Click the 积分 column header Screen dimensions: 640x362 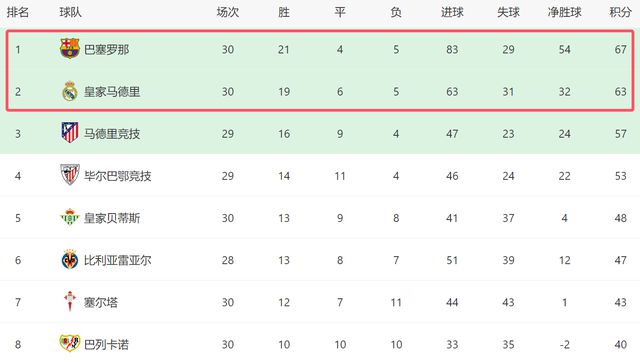[620, 12]
